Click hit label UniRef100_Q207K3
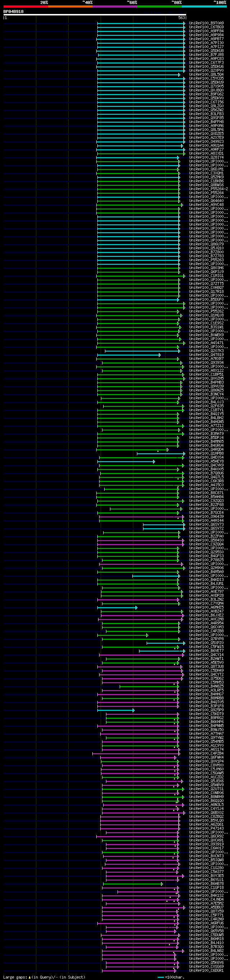Viewport: 230px width, 980px height. (206, 351)
